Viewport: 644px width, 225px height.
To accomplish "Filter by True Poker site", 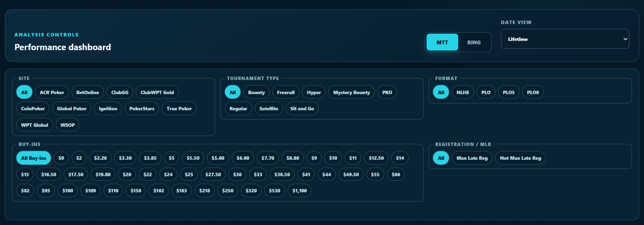I will pyautogui.click(x=179, y=109).
